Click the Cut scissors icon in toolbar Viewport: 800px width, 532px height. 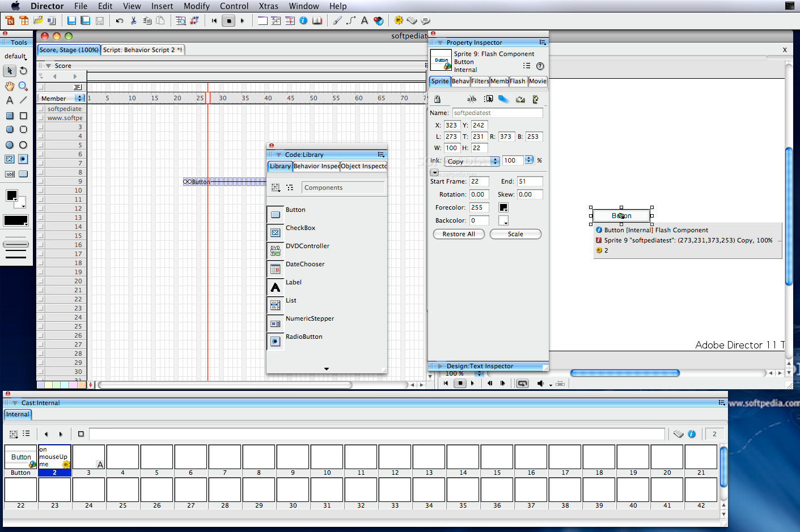133,21
